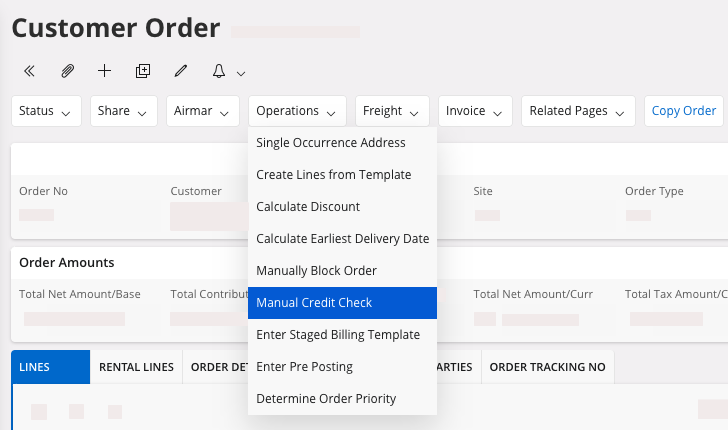
Task: Click the collapse navigation double-chevron icon
Action: pos(29,71)
